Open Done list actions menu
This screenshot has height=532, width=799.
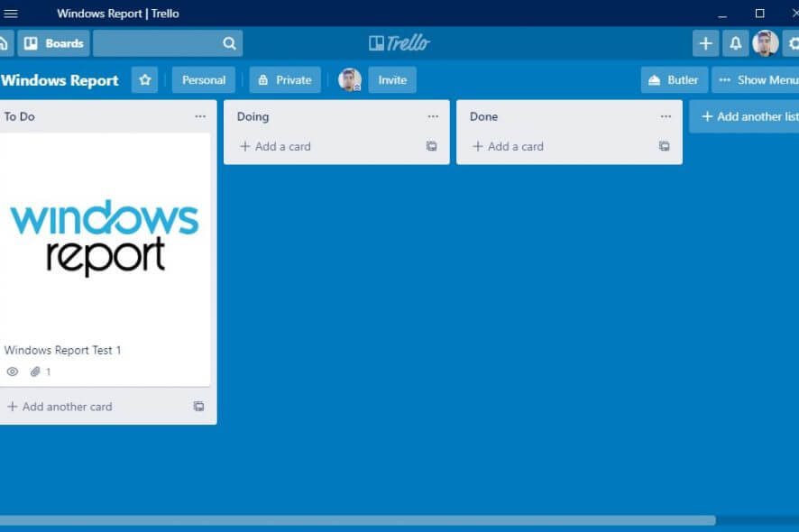[666, 116]
